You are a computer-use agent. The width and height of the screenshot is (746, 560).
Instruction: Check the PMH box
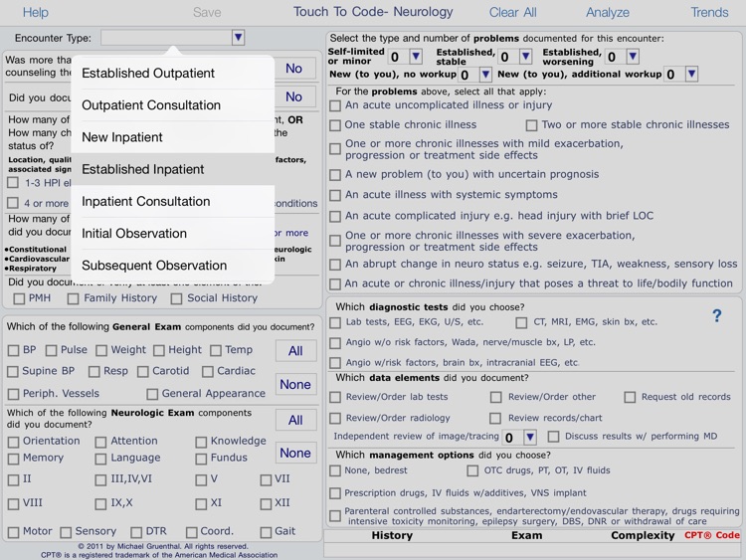tap(19, 298)
